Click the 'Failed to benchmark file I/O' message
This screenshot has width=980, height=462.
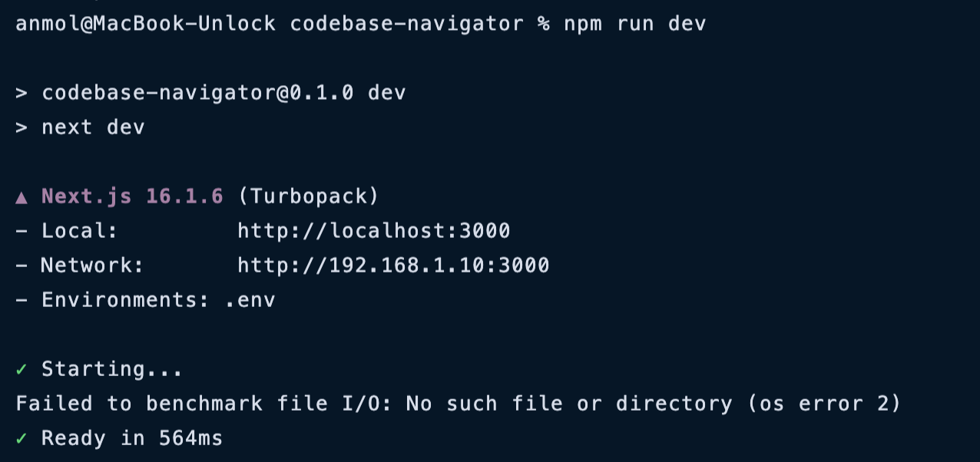tap(203, 404)
